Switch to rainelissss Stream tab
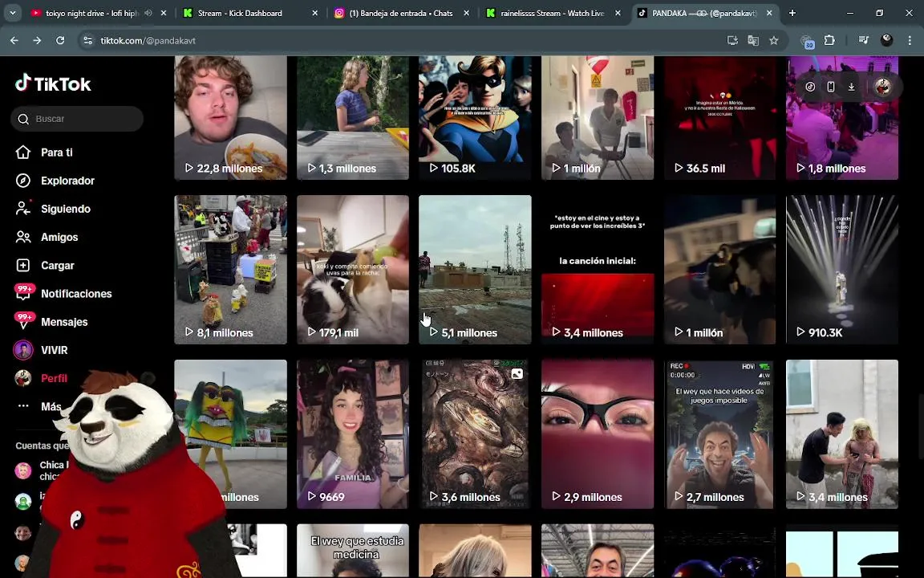This screenshot has width=924, height=578. [x=552, y=13]
